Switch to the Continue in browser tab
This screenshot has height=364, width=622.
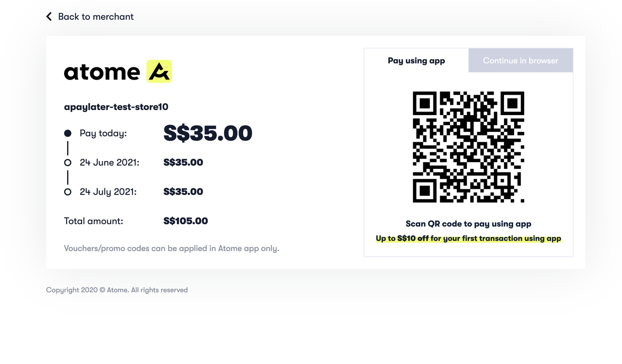click(x=520, y=60)
